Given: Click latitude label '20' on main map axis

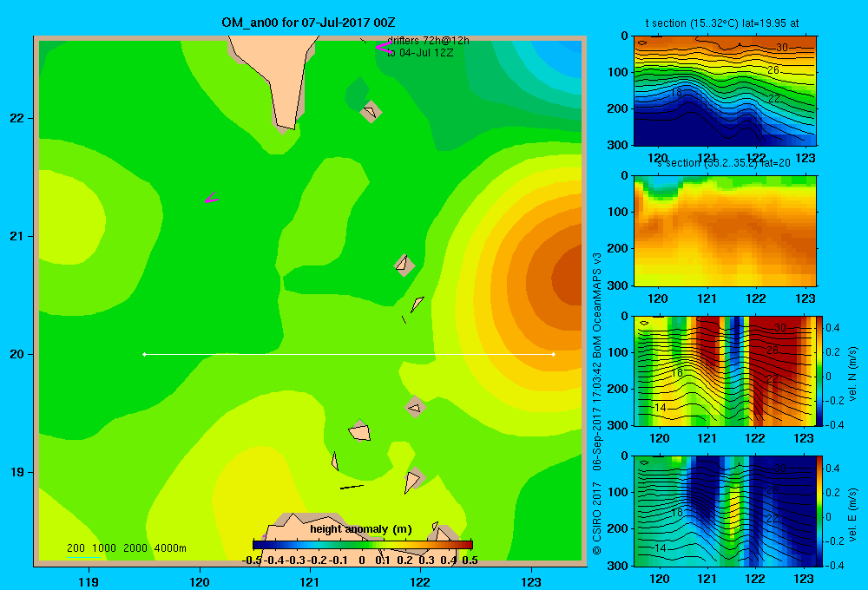Looking at the screenshot, I should point(17,354).
